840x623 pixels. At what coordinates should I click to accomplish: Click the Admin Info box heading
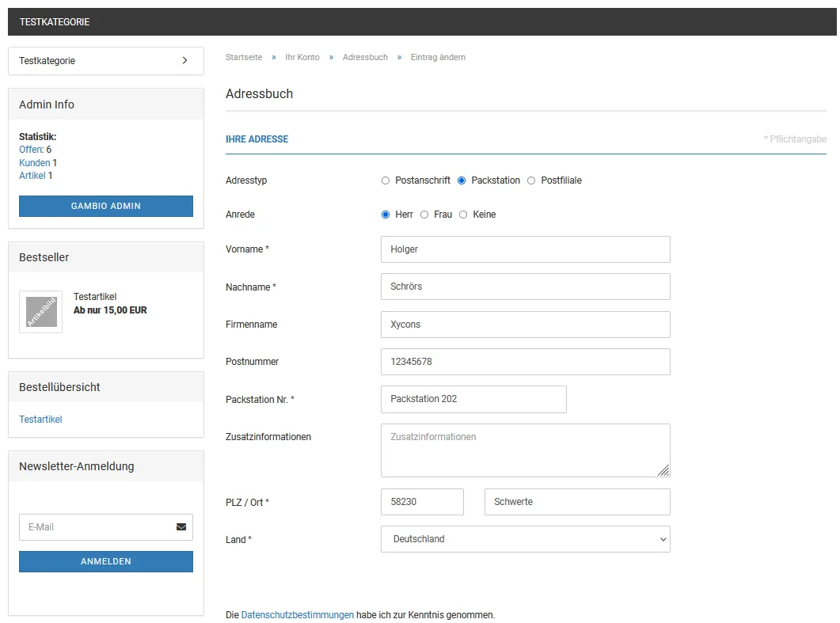(47, 104)
